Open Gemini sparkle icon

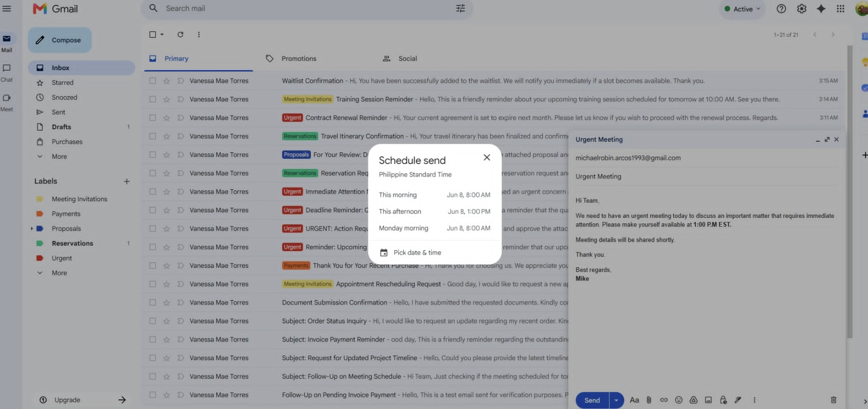(821, 9)
